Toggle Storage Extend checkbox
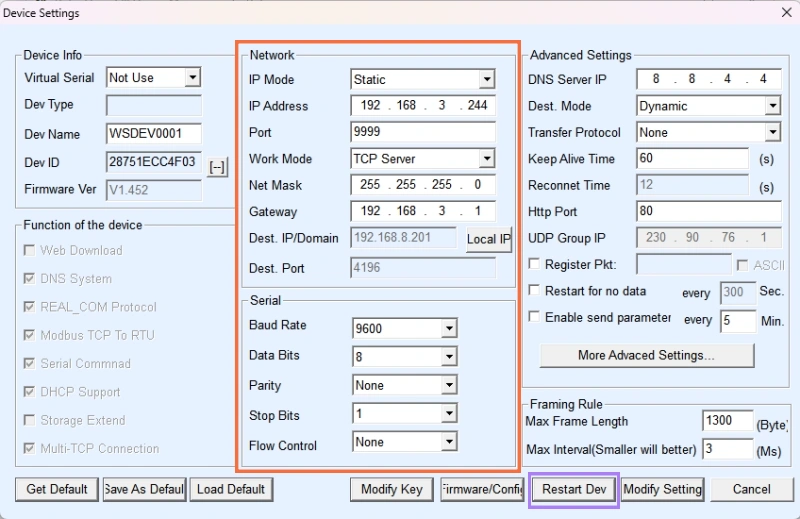This screenshot has width=800, height=519. pyautogui.click(x=30, y=420)
